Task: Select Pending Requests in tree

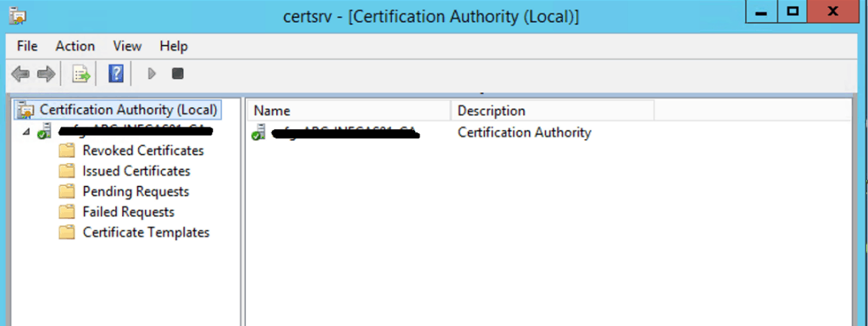Action: (x=136, y=191)
